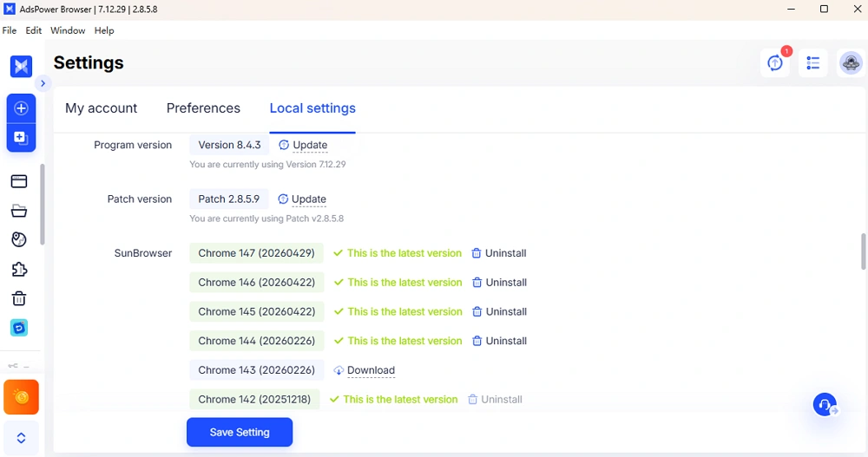868x457 pixels.
Task: Open the task list icon in the header
Action: click(x=812, y=63)
